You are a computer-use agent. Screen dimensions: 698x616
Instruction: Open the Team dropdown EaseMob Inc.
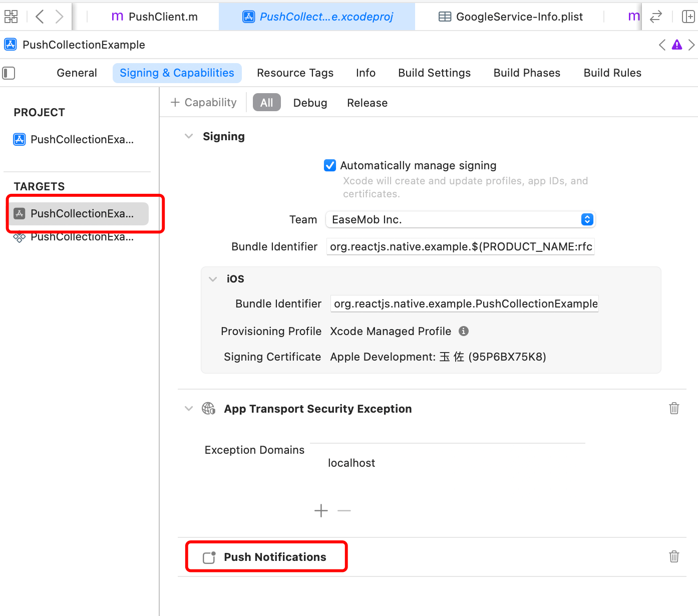click(460, 219)
